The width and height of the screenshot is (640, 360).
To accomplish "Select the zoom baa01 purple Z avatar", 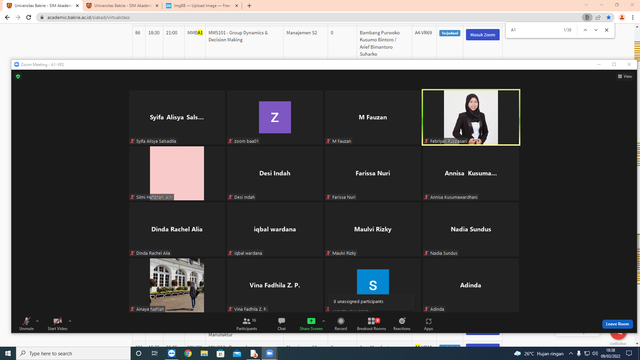I will [275, 117].
